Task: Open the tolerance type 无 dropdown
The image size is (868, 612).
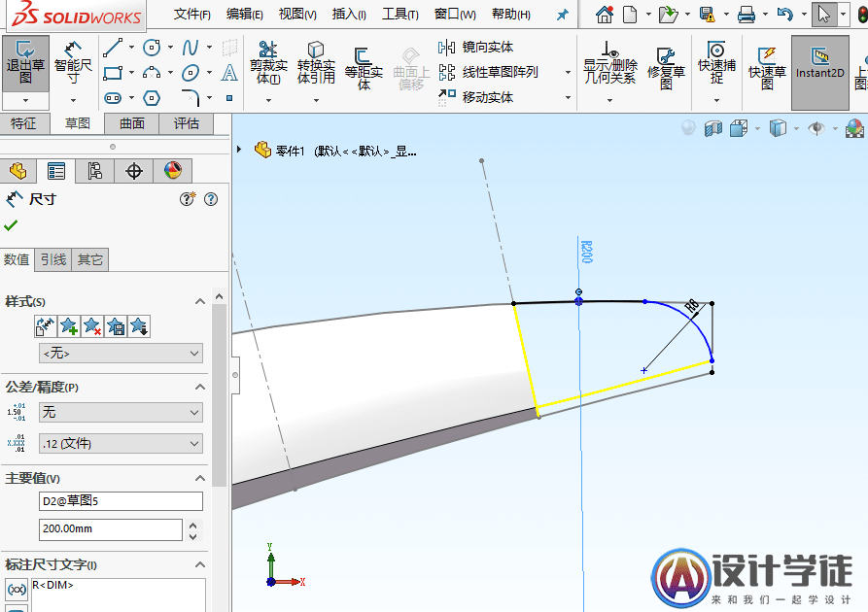Action: click(121, 412)
